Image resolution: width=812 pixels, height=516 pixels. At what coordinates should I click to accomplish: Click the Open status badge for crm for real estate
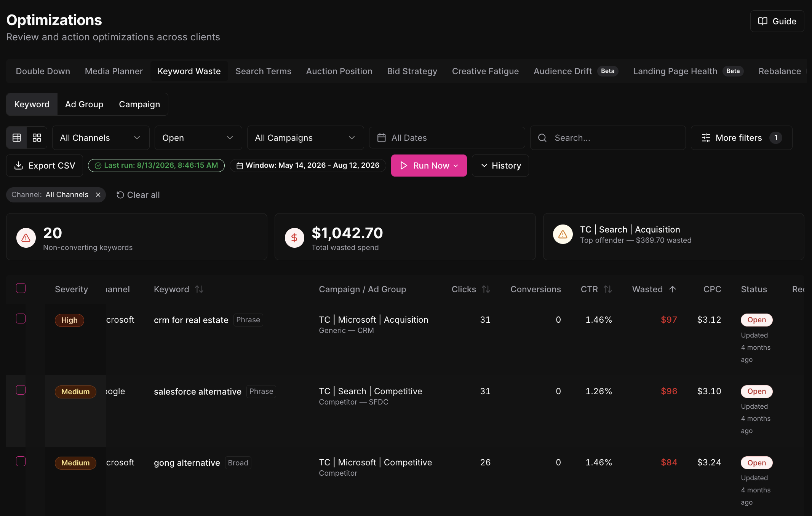[756, 320]
